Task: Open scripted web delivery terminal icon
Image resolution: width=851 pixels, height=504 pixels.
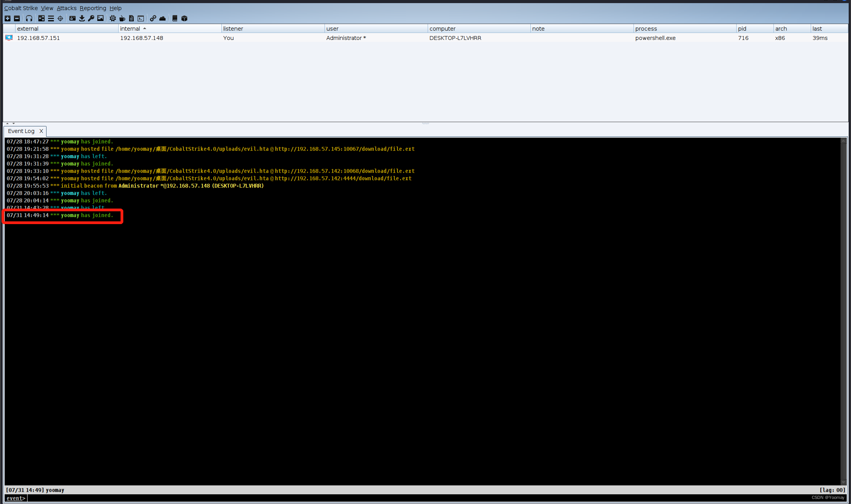Action: tap(141, 18)
